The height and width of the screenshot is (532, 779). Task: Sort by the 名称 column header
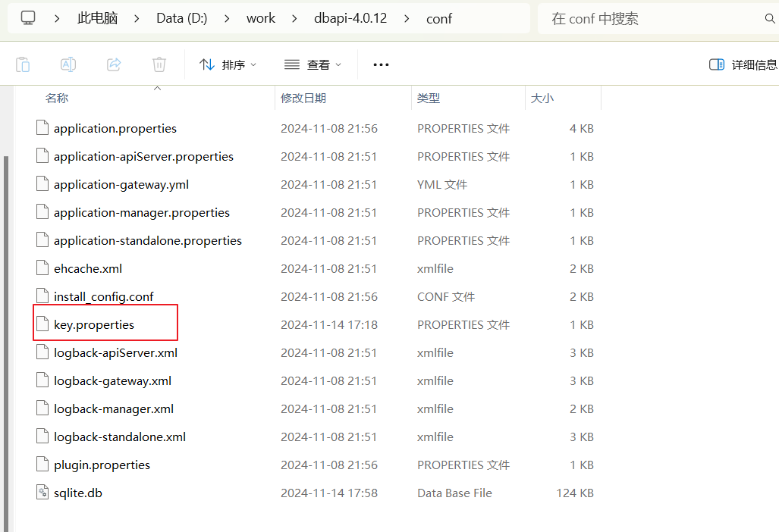click(x=57, y=99)
